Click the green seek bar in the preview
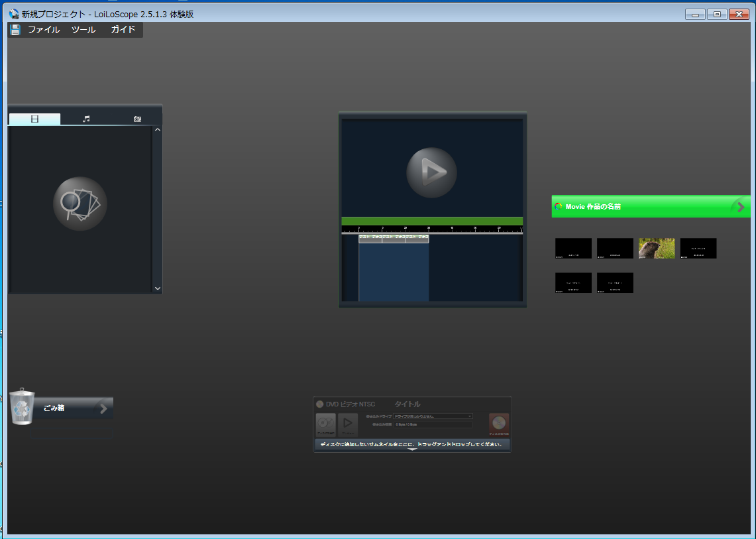The width and height of the screenshot is (756, 539). click(431, 221)
